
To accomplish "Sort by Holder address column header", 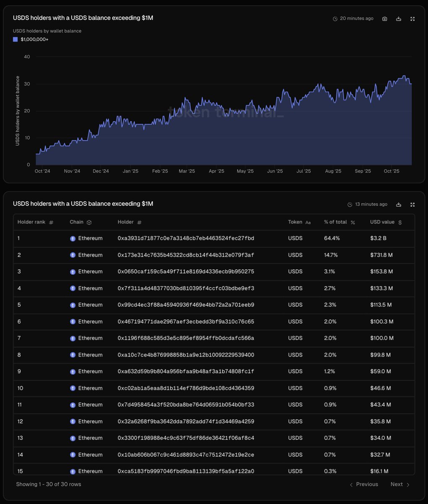I will pos(130,222).
